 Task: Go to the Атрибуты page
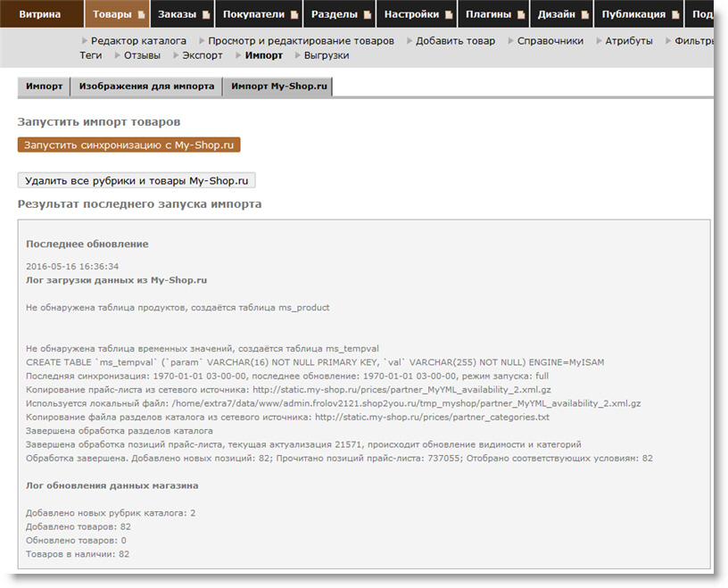pos(629,41)
